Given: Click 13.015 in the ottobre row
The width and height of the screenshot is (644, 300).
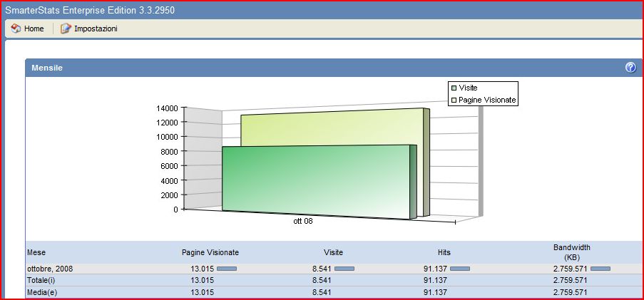Looking at the screenshot, I should (x=202, y=269).
